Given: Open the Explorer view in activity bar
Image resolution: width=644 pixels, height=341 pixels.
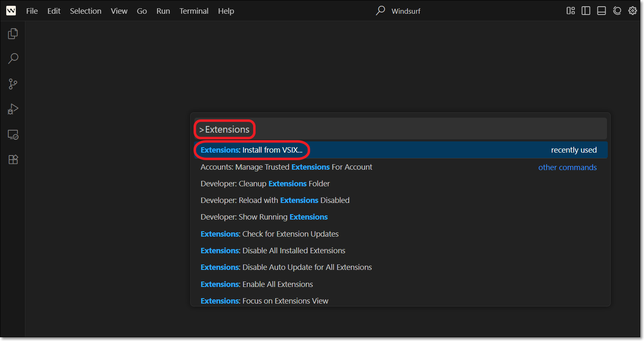Looking at the screenshot, I should [x=13, y=33].
